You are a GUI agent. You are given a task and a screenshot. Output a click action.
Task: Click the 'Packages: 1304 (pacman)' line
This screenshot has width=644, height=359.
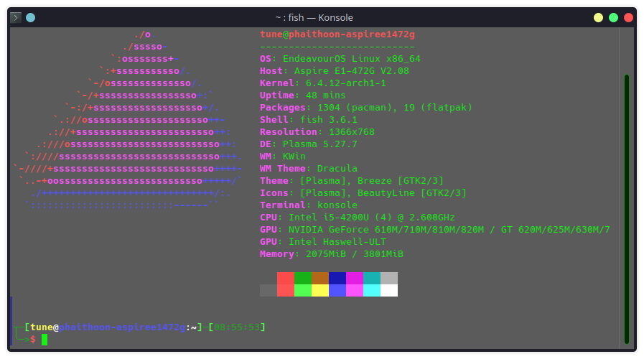pos(366,108)
